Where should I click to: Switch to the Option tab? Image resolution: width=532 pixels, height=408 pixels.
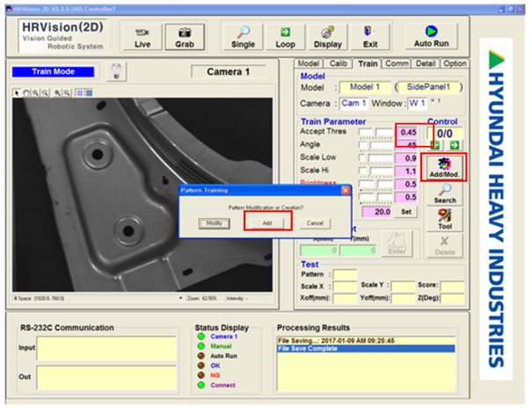(455, 63)
